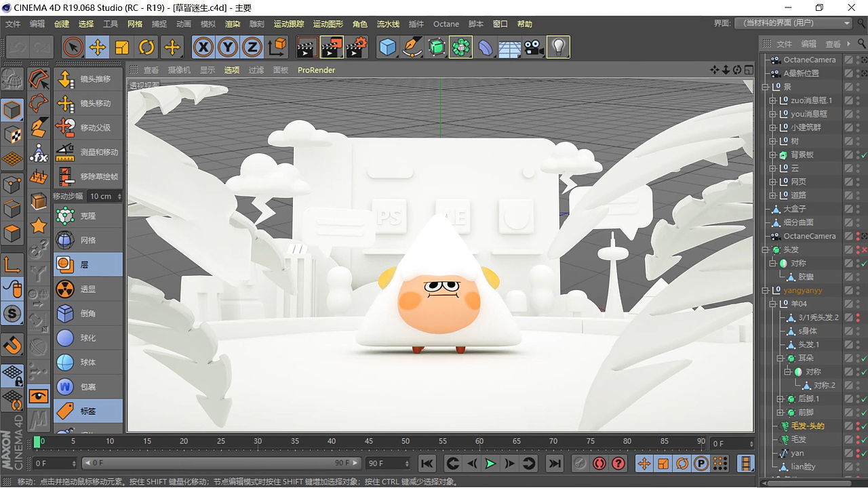
Task: Click the 包裹 wrap icon
Action: click(65, 386)
